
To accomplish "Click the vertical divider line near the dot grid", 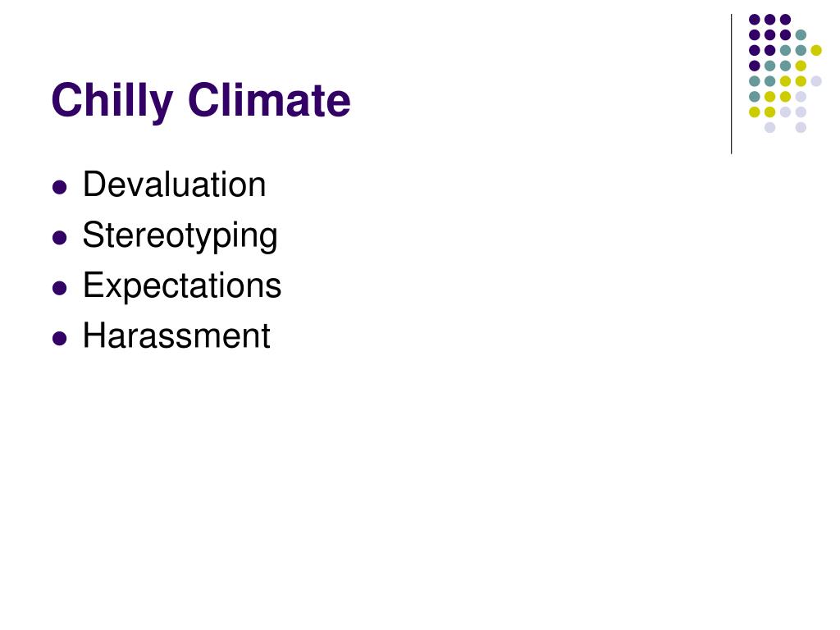I will (731, 84).
